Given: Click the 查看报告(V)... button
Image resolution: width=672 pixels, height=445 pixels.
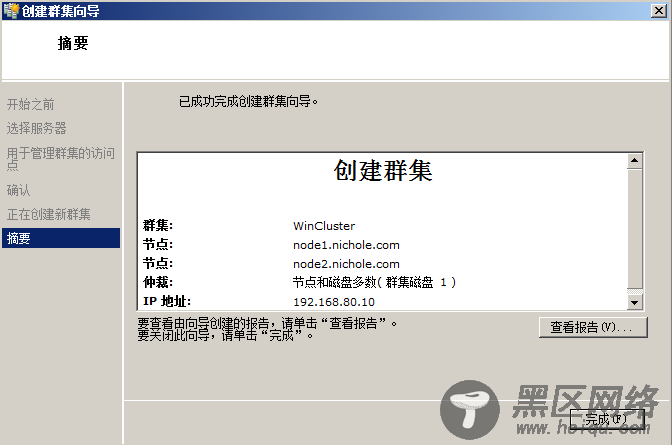Looking at the screenshot, I should (593, 328).
